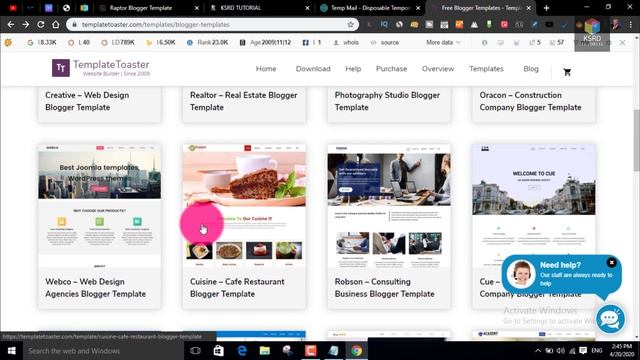Click the Search the web and Windows box
Image resolution: width=640 pixels, height=360 pixels.
click(103, 351)
